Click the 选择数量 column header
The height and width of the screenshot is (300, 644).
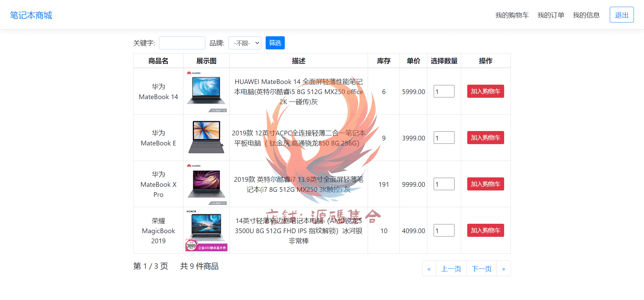(x=444, y=61)
